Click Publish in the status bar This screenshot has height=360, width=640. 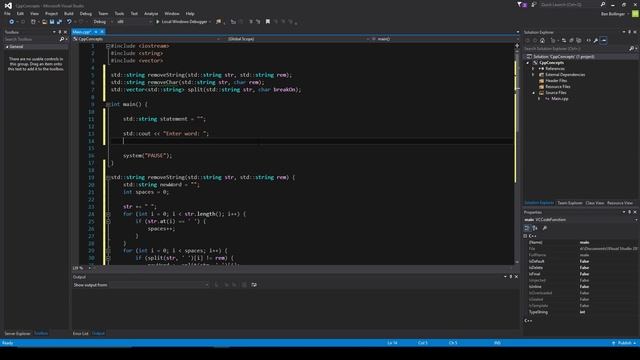click(x=624, y=343)
